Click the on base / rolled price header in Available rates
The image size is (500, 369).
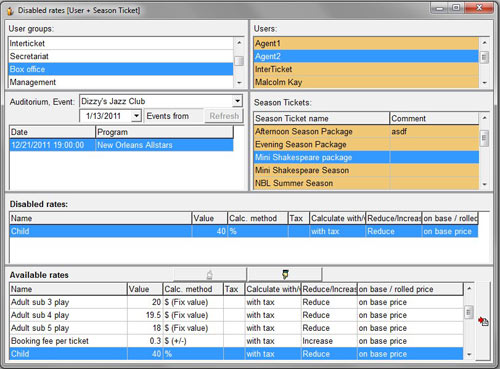410,289
